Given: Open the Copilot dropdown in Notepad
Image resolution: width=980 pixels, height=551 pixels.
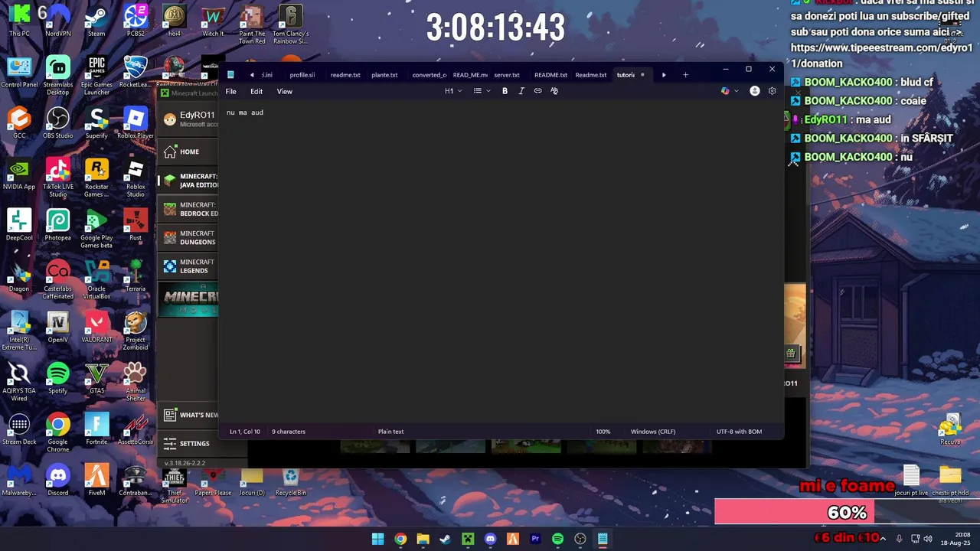Looking at the screenshot, I should pyautogui.click(x=730, y=91).
